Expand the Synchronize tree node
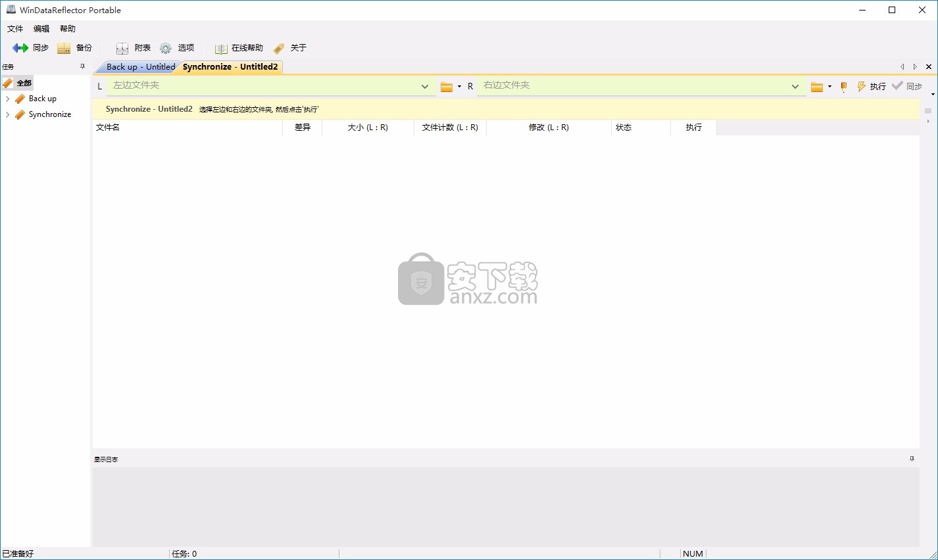This screenshot has width=938, height=560. tap(7, 114)
